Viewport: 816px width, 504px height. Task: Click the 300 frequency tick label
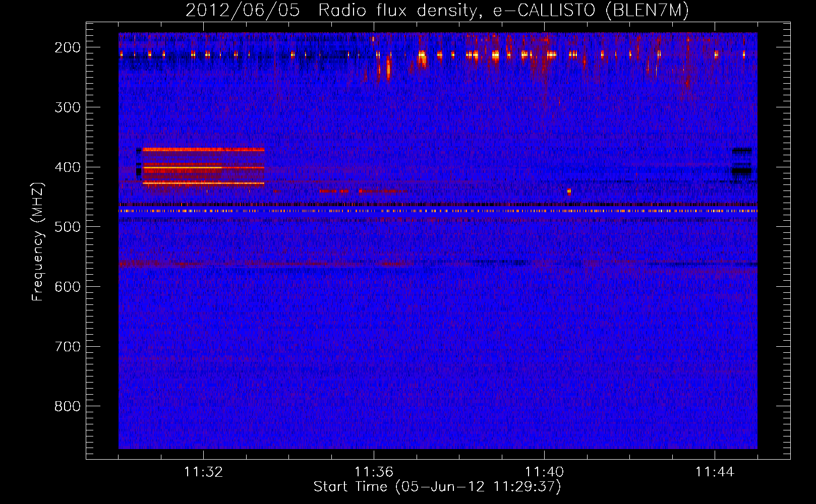[68, 107]
